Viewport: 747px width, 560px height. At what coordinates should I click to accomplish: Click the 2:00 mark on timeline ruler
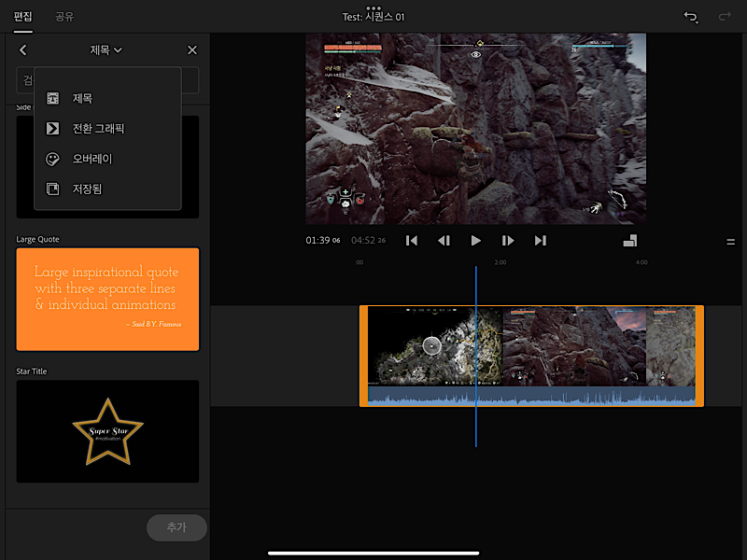click(500, 262)
